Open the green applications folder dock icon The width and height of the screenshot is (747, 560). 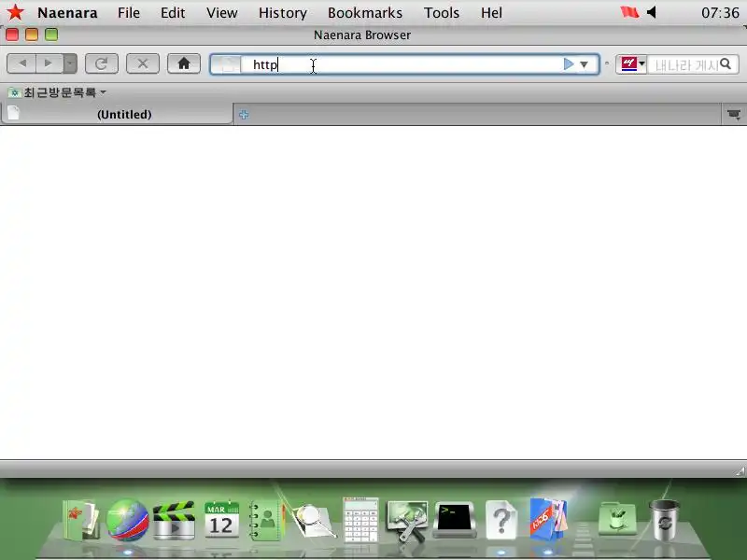[x=617, y=520]
